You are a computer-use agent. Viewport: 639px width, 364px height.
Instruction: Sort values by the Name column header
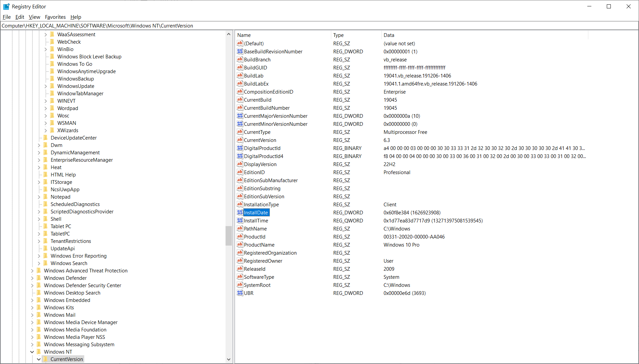click(x=283, y=35)
